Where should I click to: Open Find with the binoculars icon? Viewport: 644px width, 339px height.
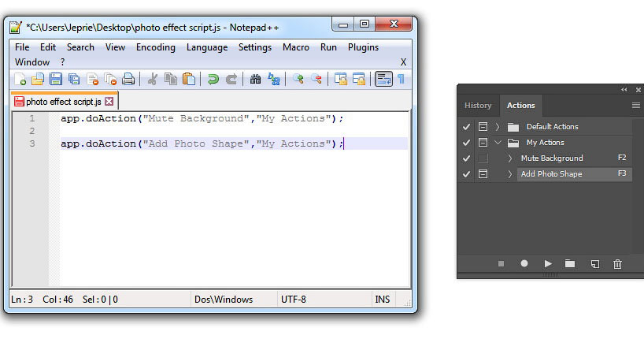coord(255,79)
